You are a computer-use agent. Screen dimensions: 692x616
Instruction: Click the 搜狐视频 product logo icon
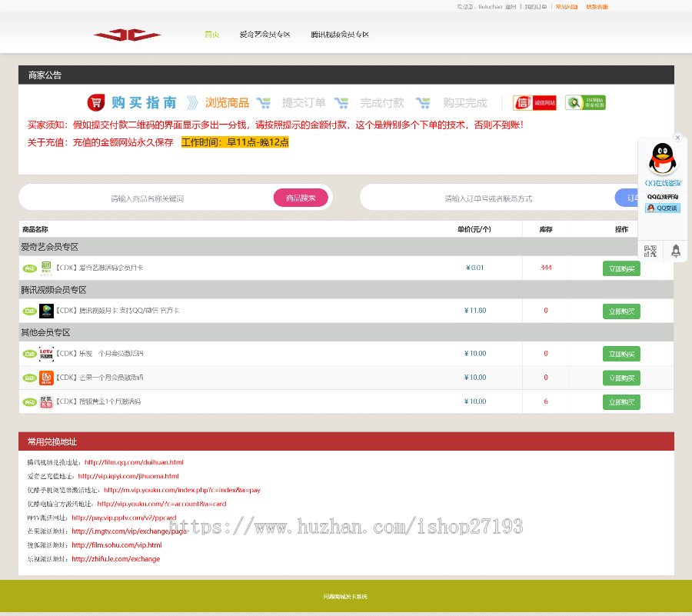(x=46, y=401)
